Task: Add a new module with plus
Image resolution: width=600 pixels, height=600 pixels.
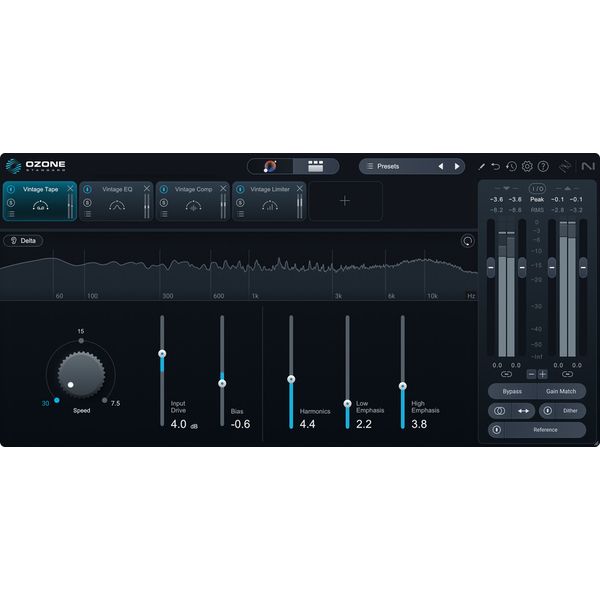Action: pyautogui.click(x=345, y=201)
